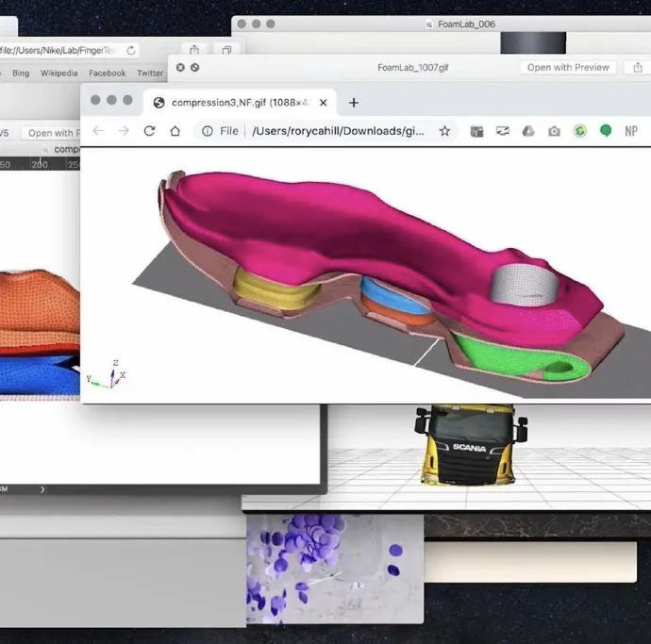Image resolution: width=651 pixels, height=644 pixels.
Task: Open the Facebook bookmark in Safari
Action: click(x=108, y=73)
